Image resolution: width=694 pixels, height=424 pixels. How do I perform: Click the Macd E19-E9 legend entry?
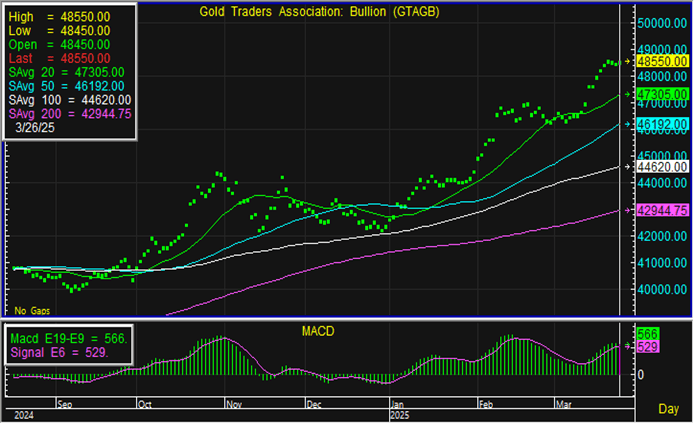(x=68, y=339)
